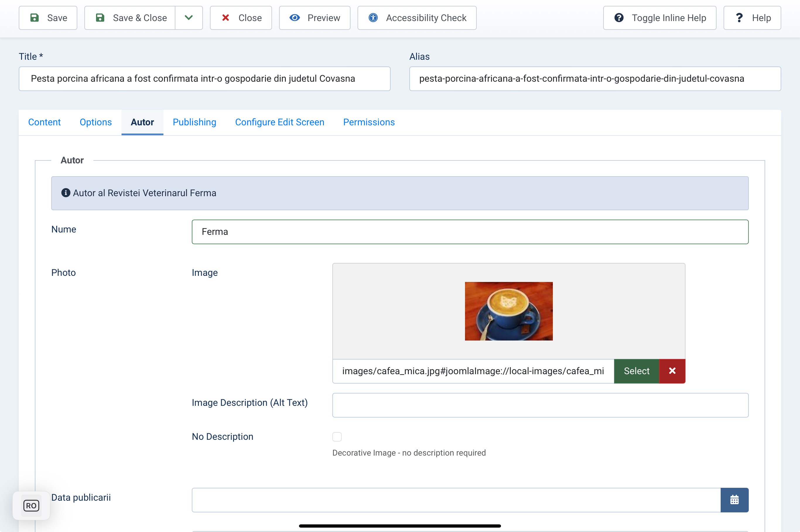
Task: Click the Help button
Action: tap(752, 18)
